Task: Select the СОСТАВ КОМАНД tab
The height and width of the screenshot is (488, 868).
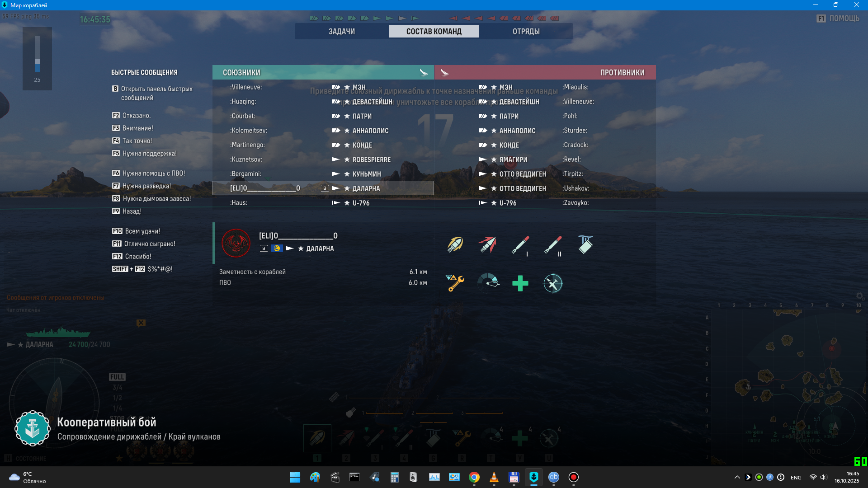Action: pos(434,32)
